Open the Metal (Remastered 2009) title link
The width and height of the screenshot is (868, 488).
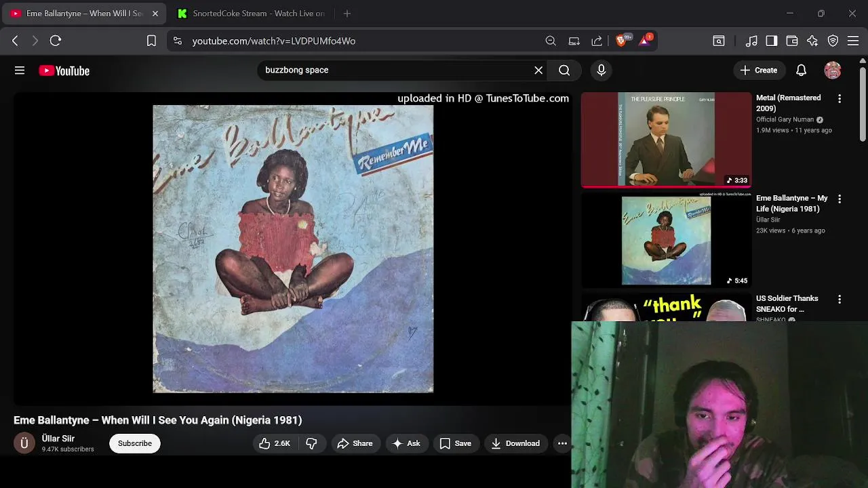click(789, 103)
